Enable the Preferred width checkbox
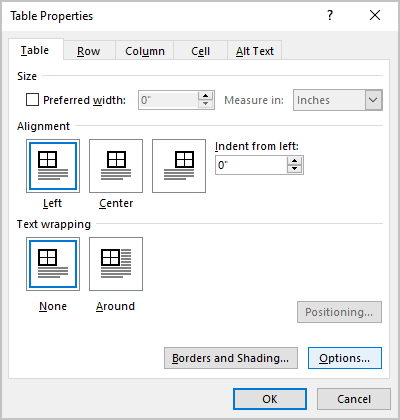Screen dimensions: 400x420 [32, 100]
